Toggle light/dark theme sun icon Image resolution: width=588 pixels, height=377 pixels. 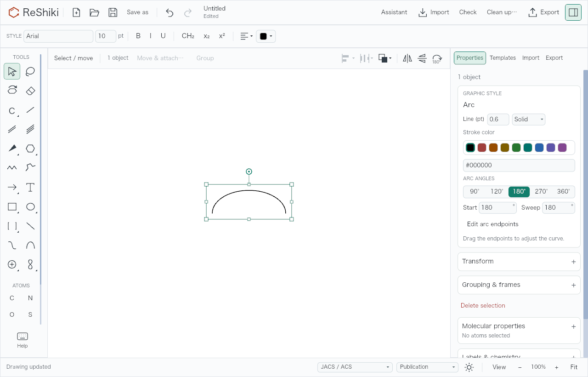tap(469, 367)
